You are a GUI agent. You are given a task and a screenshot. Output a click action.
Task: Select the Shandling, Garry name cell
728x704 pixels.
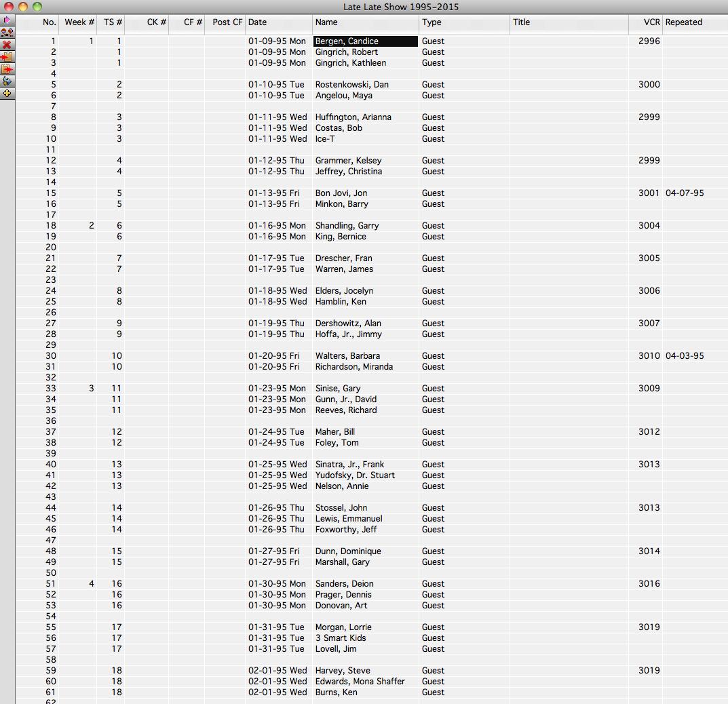coord(366,226)
